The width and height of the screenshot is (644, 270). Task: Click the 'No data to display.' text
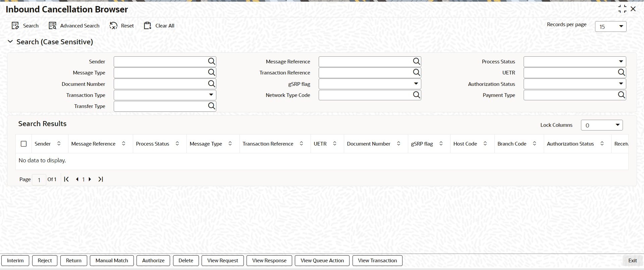click(x=42, y=160)
